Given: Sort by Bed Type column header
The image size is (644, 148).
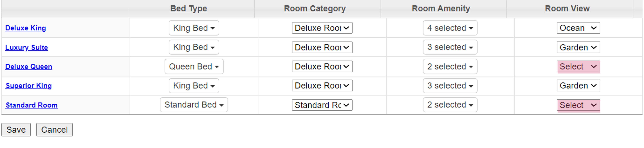Looking at the screenshot, I should pyautogui.click(x=188, y=8).
